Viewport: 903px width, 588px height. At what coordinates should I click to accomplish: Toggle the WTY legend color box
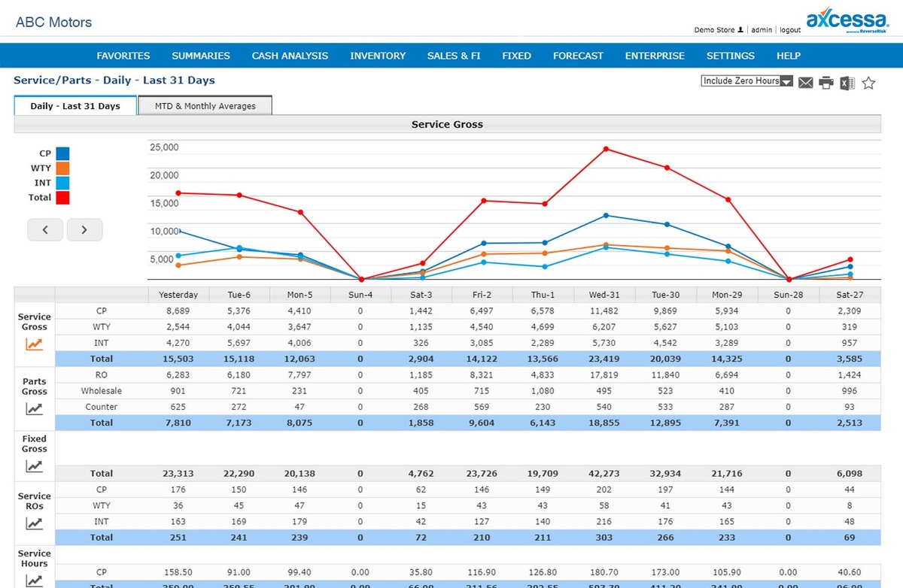62,168
